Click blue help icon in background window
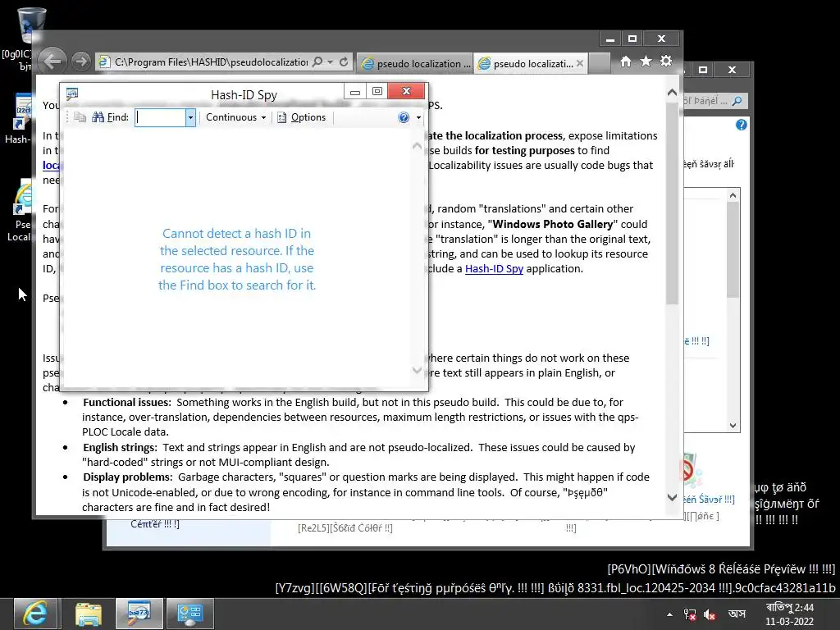Viewport: 840px width, 630px height. click(741, 125)
